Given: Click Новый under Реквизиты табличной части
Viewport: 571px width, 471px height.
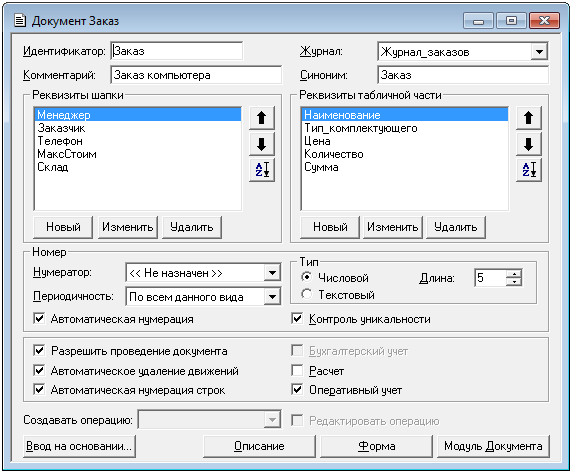Looking at the screenshot, I should point(330,227).
